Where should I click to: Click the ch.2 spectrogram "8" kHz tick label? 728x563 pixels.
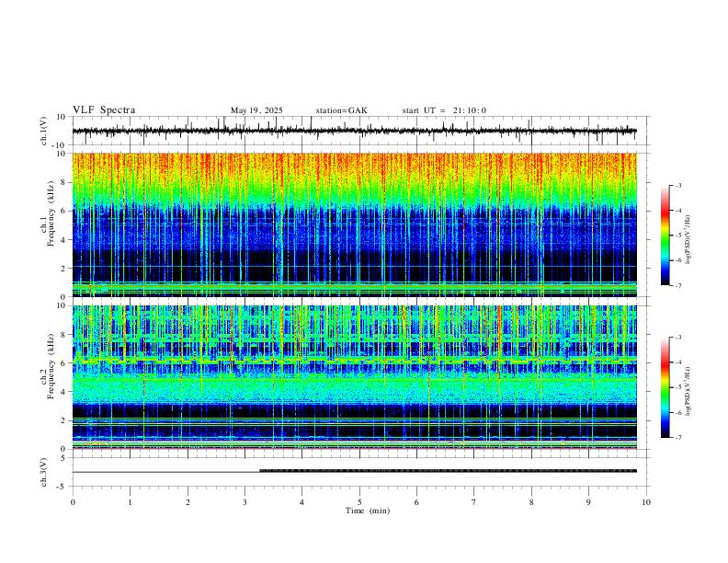click(x=63, y=335)
